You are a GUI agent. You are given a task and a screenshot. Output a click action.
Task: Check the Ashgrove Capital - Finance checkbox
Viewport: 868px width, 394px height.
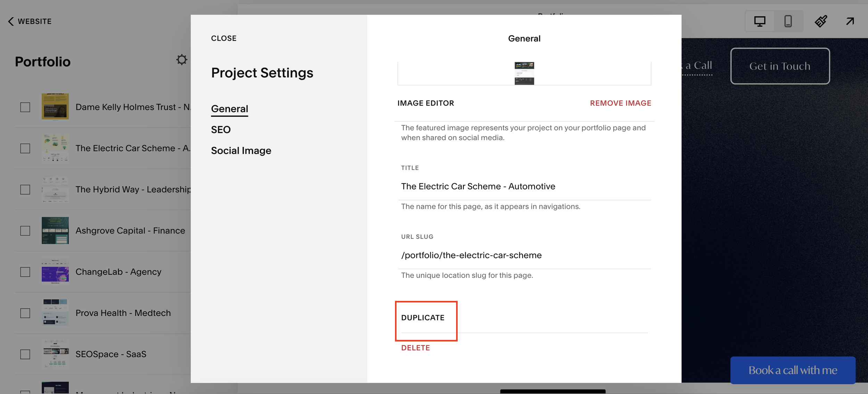(25, 231)
